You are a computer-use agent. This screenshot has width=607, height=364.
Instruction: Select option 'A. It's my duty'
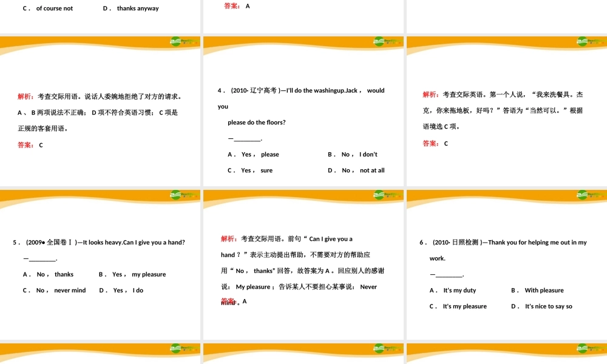point(453,290)
